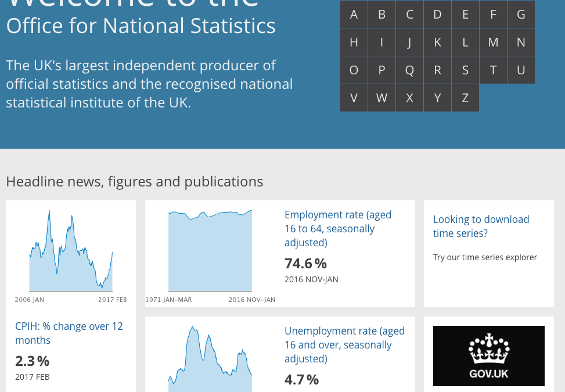Click the Z tile in the A-Z grid
Image resolution: width=565 pixels, height=392 pixels.
pos(465,98)
